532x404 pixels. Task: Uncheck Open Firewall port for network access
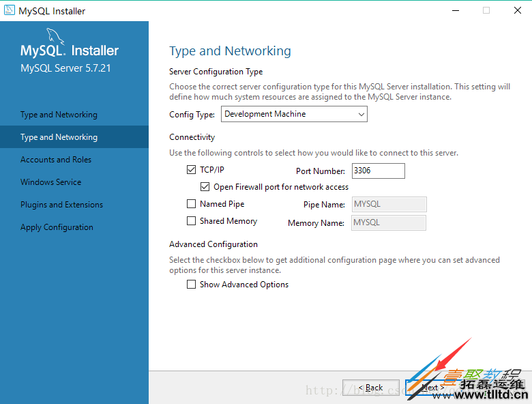click(205, 187)
